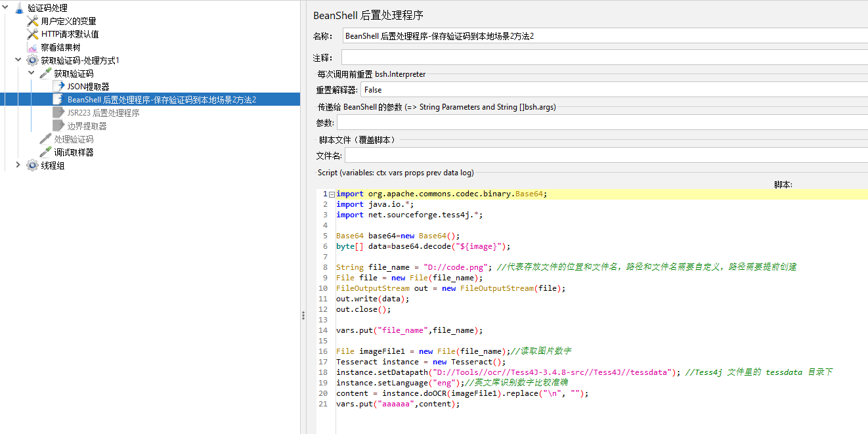Viewport: 868px width, 434px height.
Task: Click the 获取验证码-处理方式1 gear icon
Action: pos(32,60)
